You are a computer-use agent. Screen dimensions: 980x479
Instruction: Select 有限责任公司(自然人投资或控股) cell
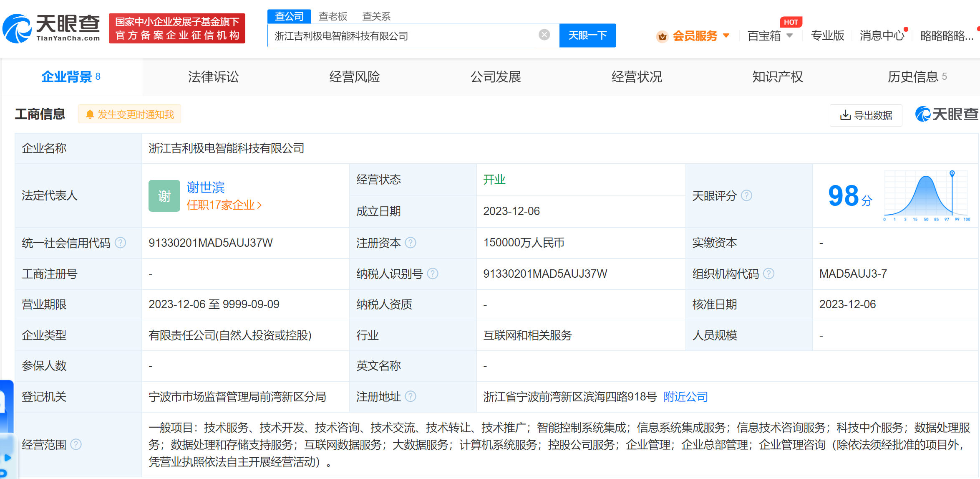(x=230, y=335)
